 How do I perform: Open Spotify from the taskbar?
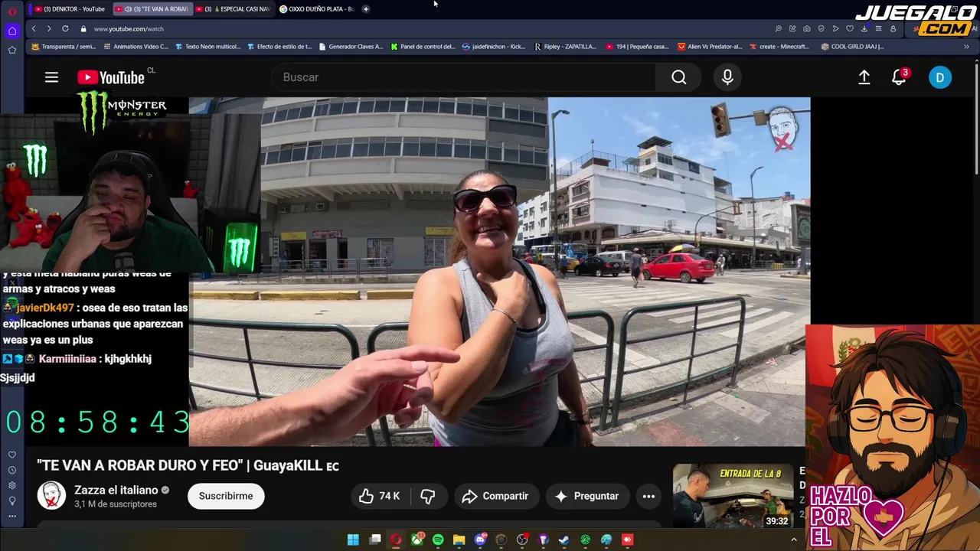point(438,540)
